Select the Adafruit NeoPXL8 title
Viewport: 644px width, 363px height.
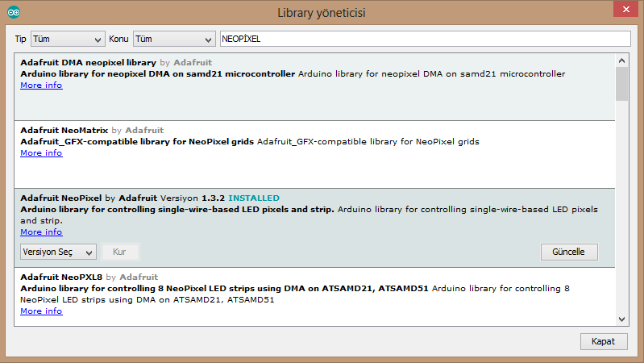pos(61,277)
